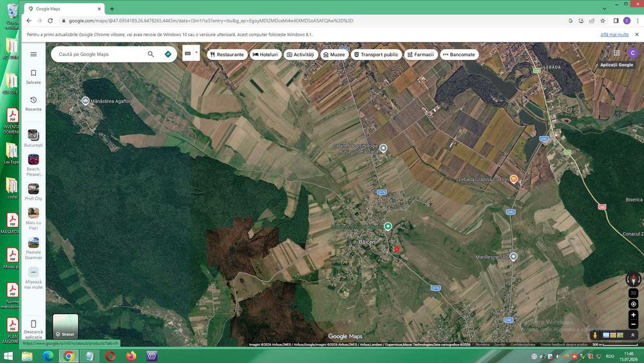
Task: Select the MariResine SRL pin
Action: click(513, 257)
